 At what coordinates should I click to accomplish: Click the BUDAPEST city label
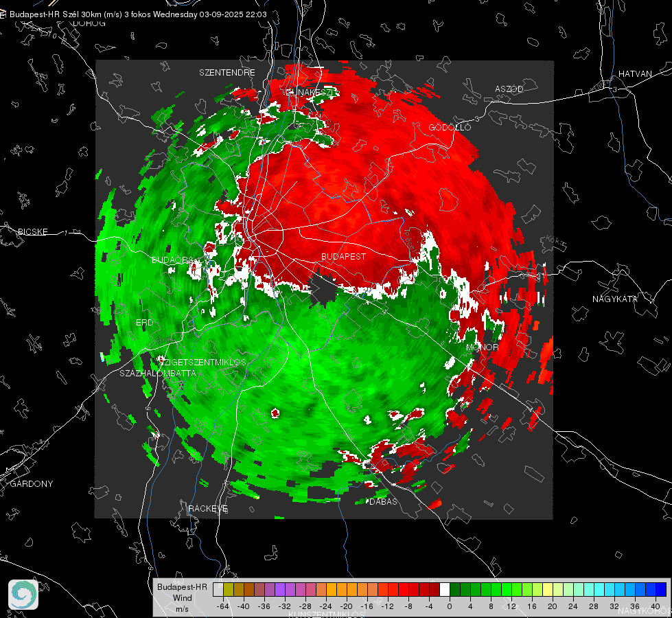click(343, 256)
